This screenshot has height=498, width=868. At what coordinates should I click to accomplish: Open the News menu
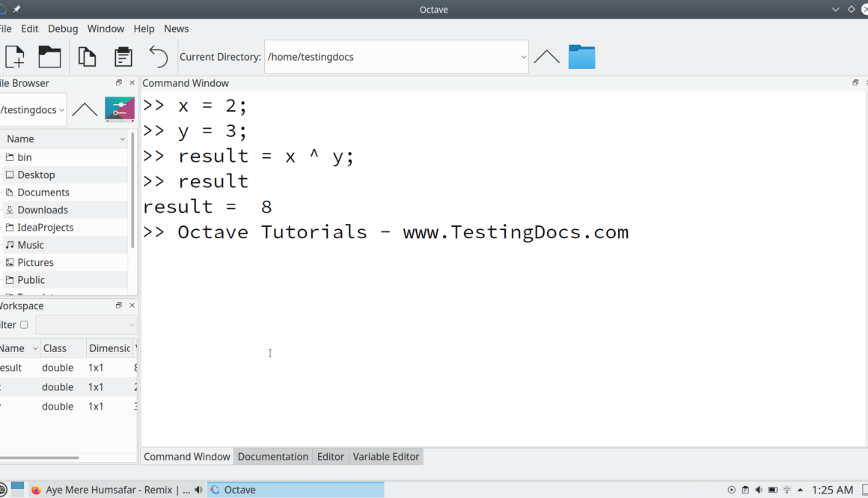point(176,28)
